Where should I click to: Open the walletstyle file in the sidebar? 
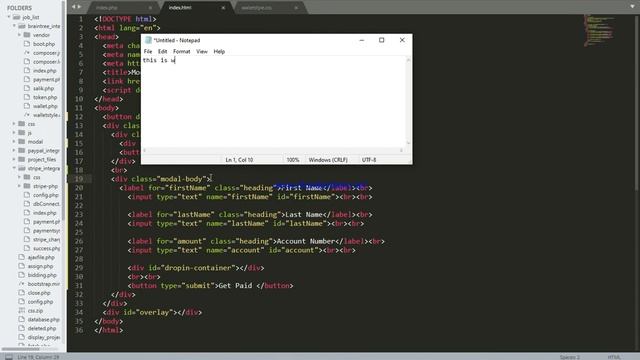pyautogui.click(x=47, y=115)
